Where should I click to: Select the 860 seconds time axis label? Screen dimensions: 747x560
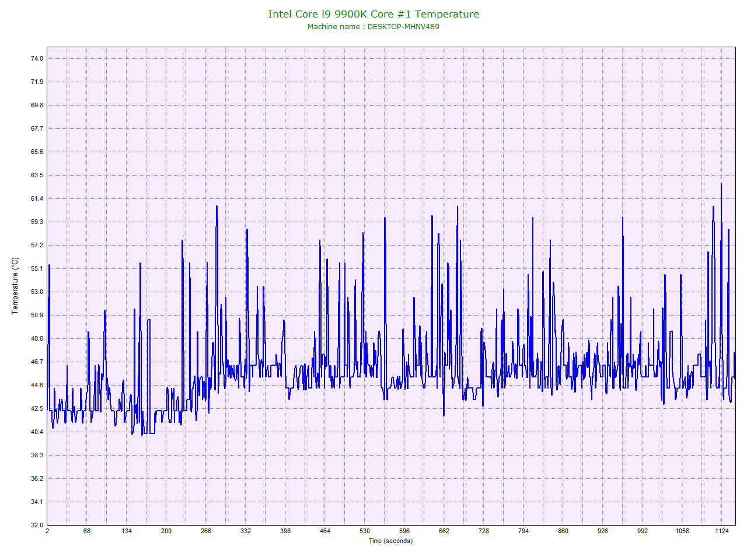pos(563,531)
